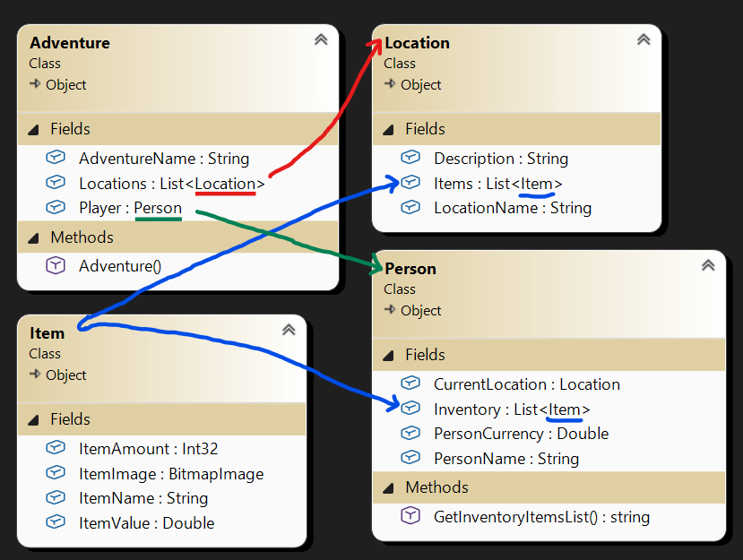
Task: Collapse the Item class with the chevron
Action: tap(289, 331)
